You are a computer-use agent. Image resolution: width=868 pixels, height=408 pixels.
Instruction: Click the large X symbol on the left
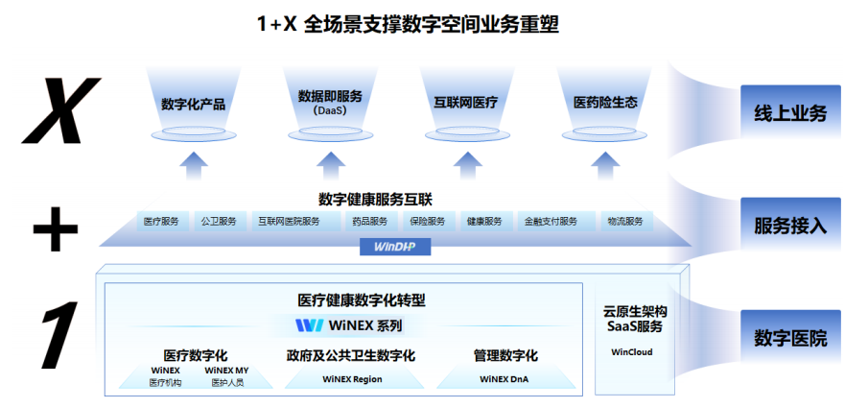coord(60,111)
